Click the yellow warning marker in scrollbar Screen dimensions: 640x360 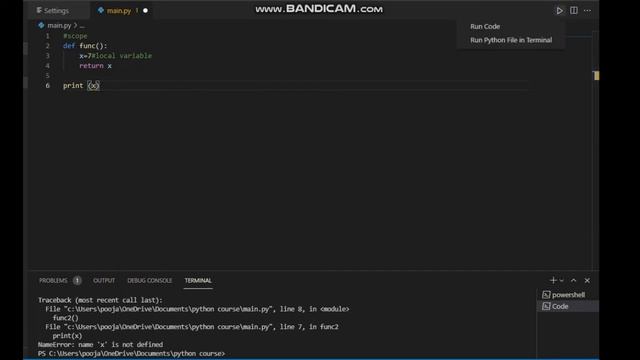click(x=596, y=76)
